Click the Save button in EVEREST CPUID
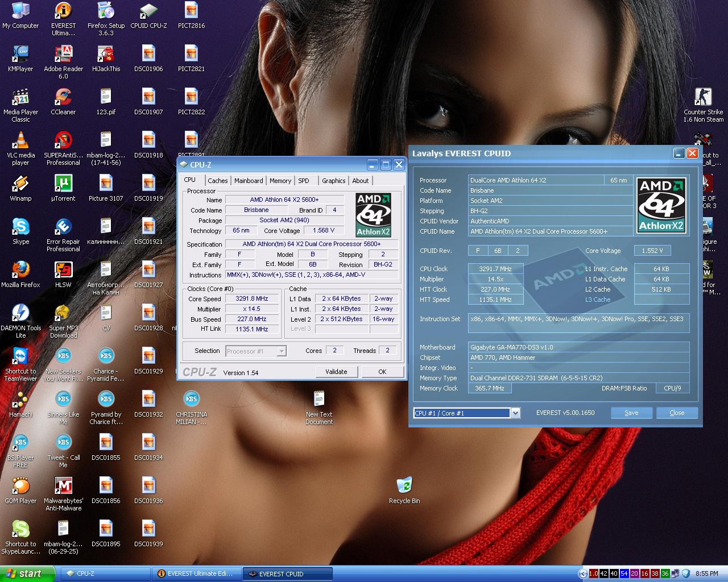 tap(631, 413)
